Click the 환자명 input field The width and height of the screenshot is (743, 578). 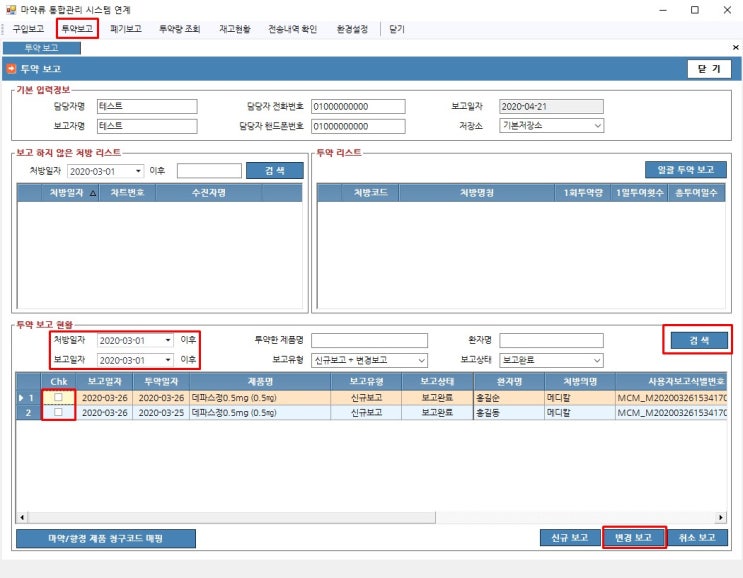(x=552, y=340)
